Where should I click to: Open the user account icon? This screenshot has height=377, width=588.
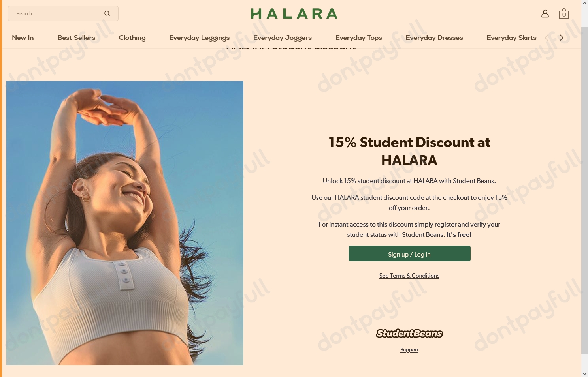[x=545, y=14]
